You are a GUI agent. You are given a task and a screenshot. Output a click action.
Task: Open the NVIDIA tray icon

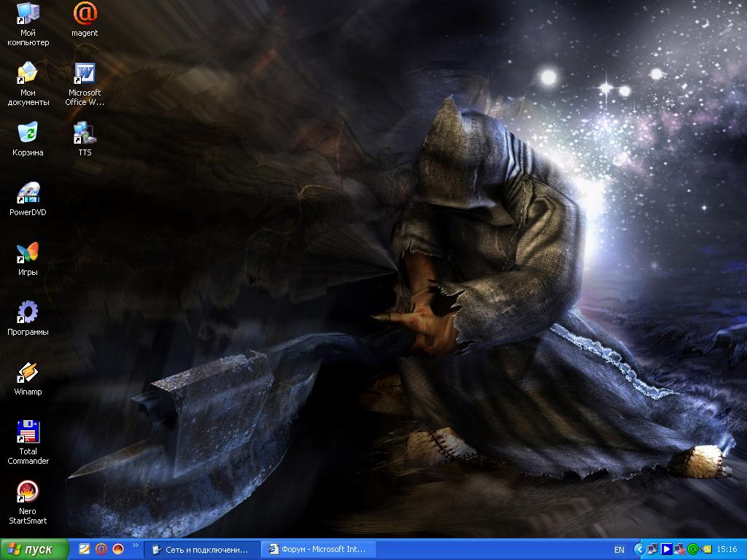[706, 550]
